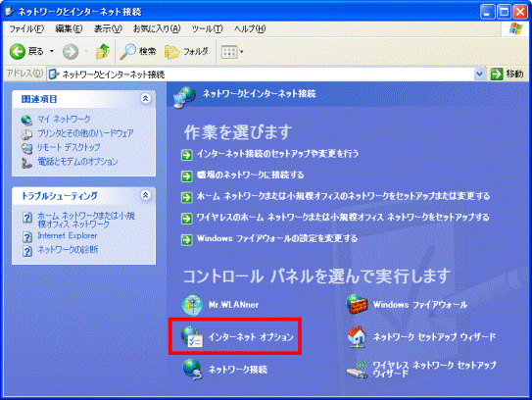The image size is (532, 400).
Task: Open the address bar dropdown
Action: 479,74
